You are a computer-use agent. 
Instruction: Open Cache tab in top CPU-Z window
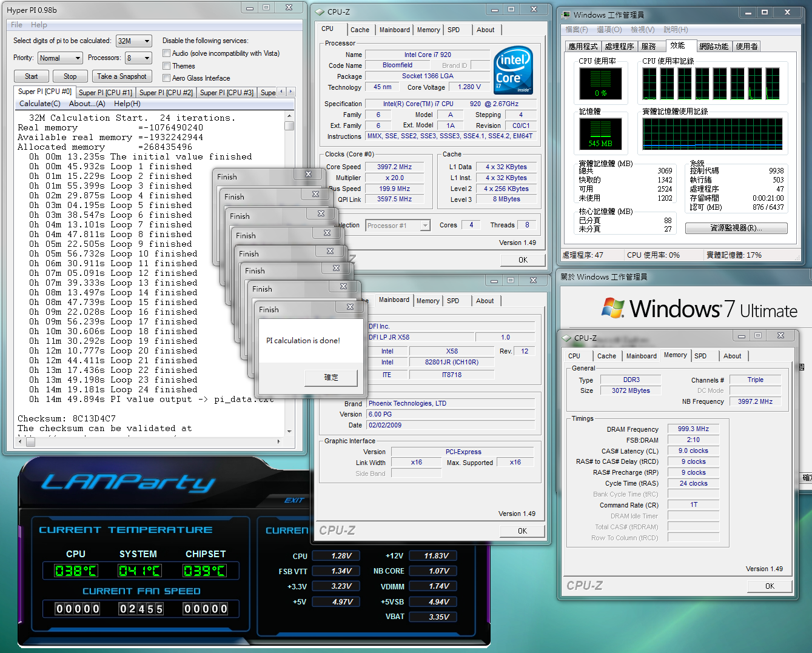pyautogui.click(x=360, y=30)
